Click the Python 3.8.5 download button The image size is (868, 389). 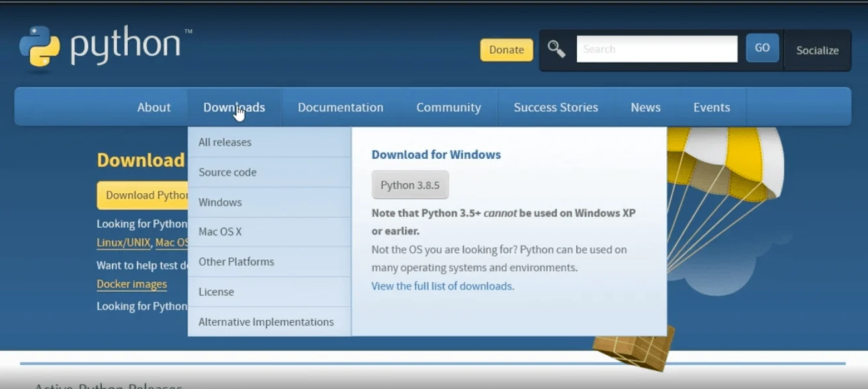tap(410, 185)
